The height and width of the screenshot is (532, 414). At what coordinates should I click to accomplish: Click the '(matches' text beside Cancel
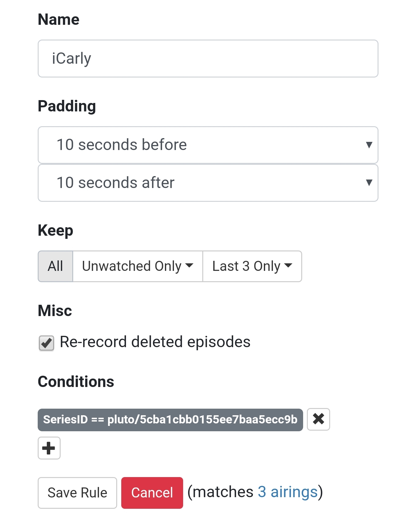tap(221, 492)
